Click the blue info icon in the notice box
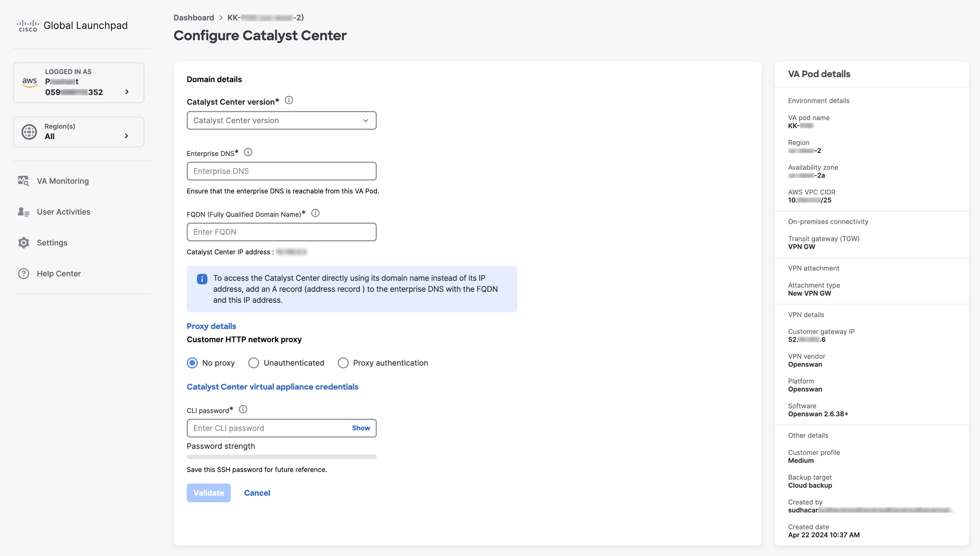980x556 pixels. tap(202, 279)
